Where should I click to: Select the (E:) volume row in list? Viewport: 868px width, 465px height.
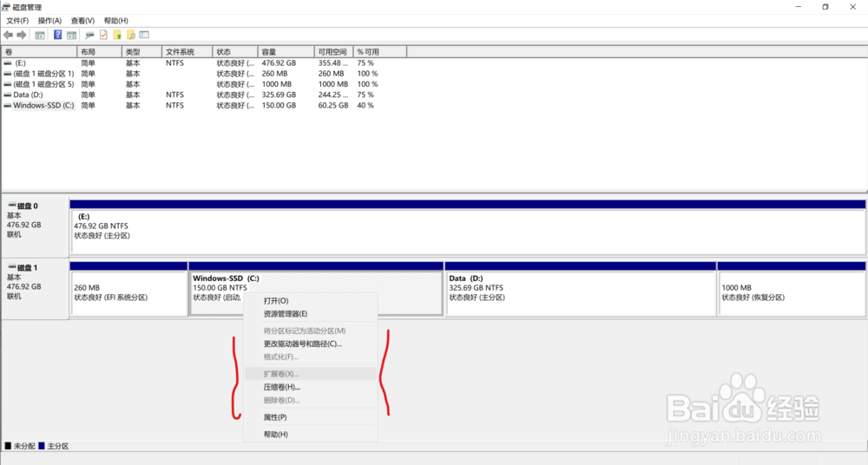click(204, 63)
